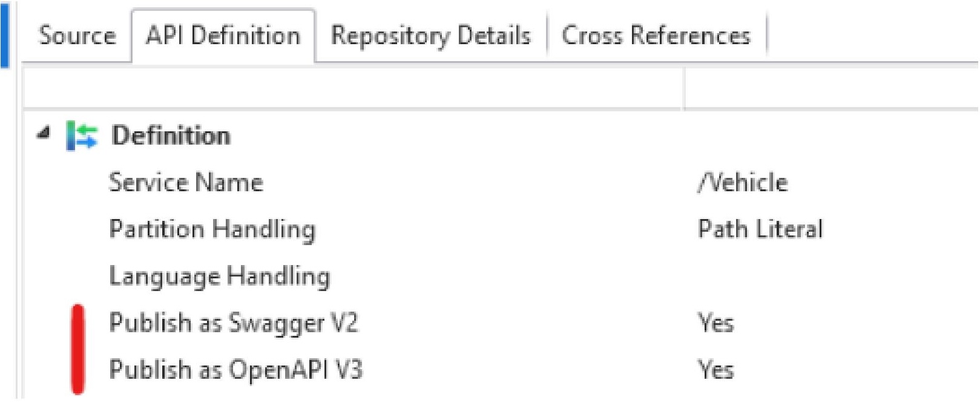Select Publish as OpenAPI V3 property
Screen dimensions: 980x403
coord(236,370)
